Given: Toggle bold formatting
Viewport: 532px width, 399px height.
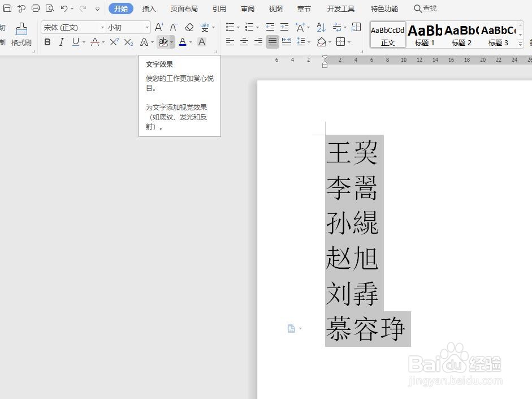Looking at the screenshot, I should click(47, 42).
